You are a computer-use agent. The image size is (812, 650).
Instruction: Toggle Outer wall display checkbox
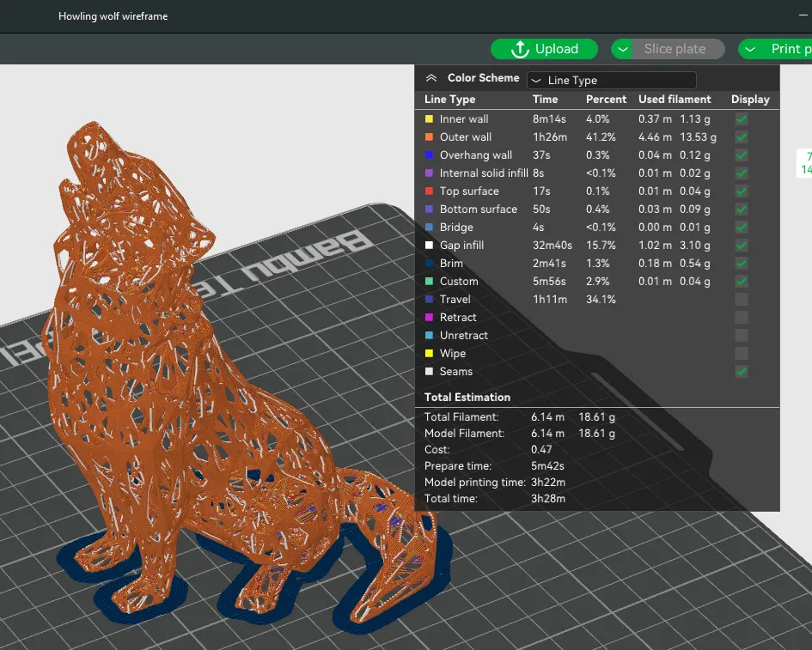[742, 137]
